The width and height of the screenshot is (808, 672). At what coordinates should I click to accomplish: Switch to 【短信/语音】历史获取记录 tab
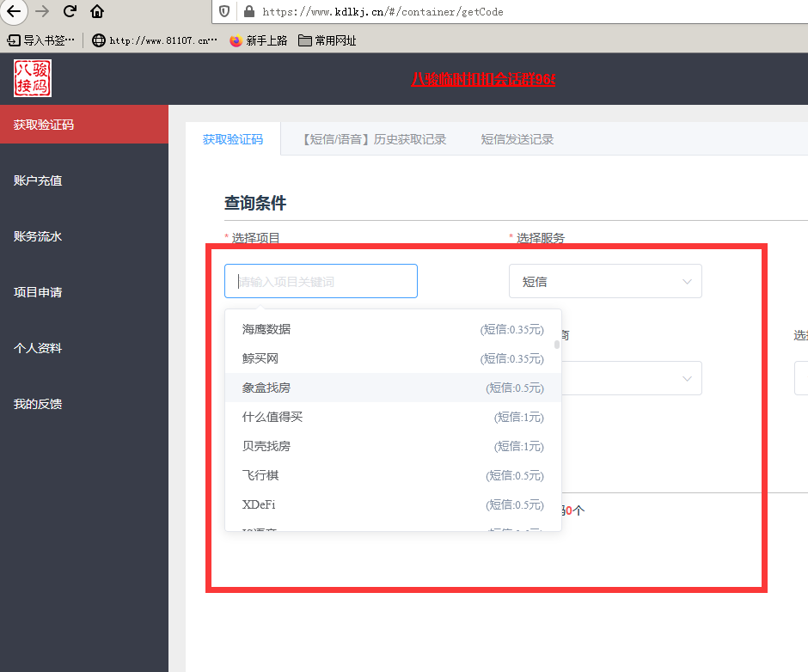374,139
